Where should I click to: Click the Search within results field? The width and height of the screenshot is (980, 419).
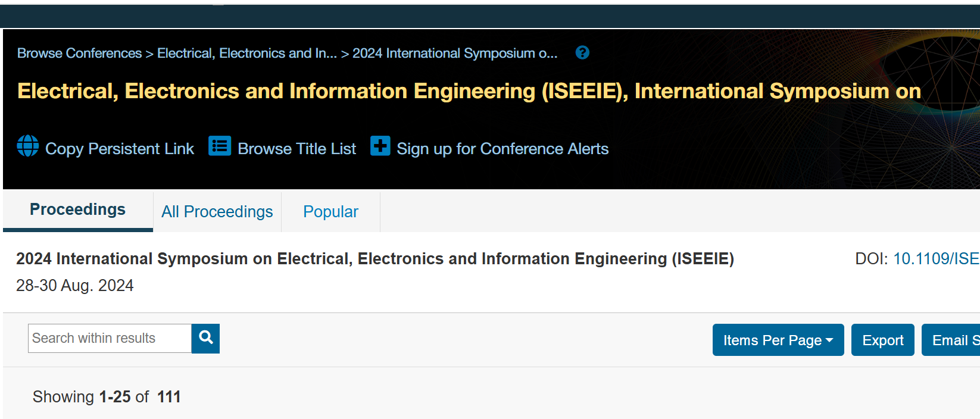coord(110,338)
